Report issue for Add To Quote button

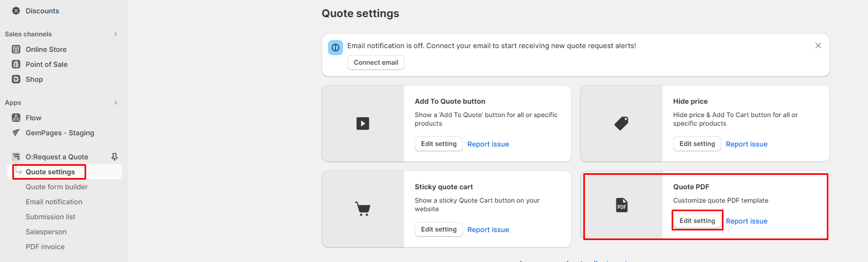click(488, 144)
